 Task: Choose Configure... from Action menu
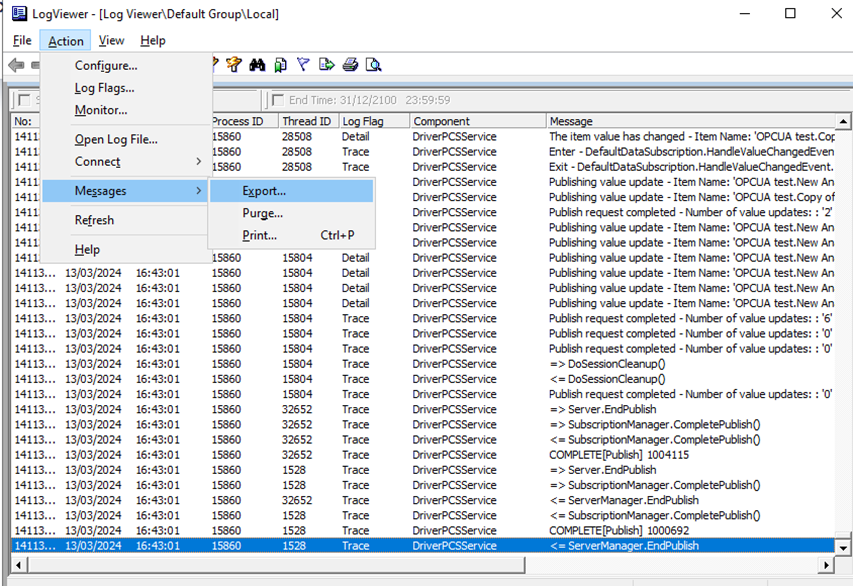(x=126, y=66)
